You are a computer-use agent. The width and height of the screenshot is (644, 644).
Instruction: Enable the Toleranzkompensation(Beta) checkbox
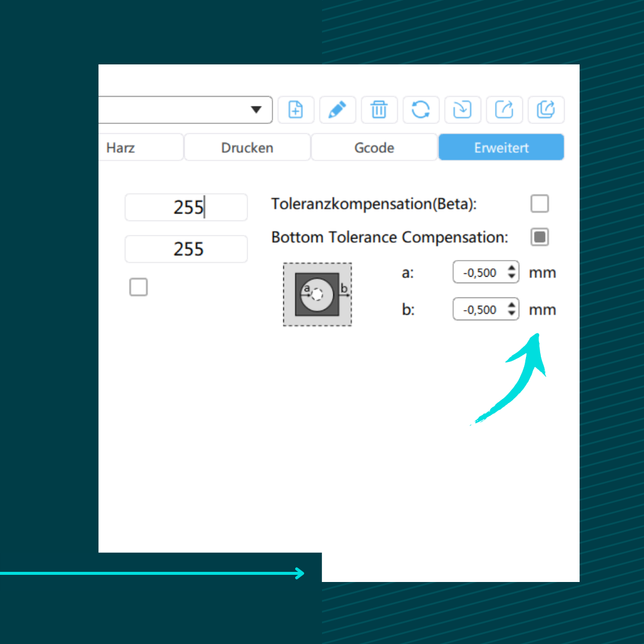pos(540,204)
